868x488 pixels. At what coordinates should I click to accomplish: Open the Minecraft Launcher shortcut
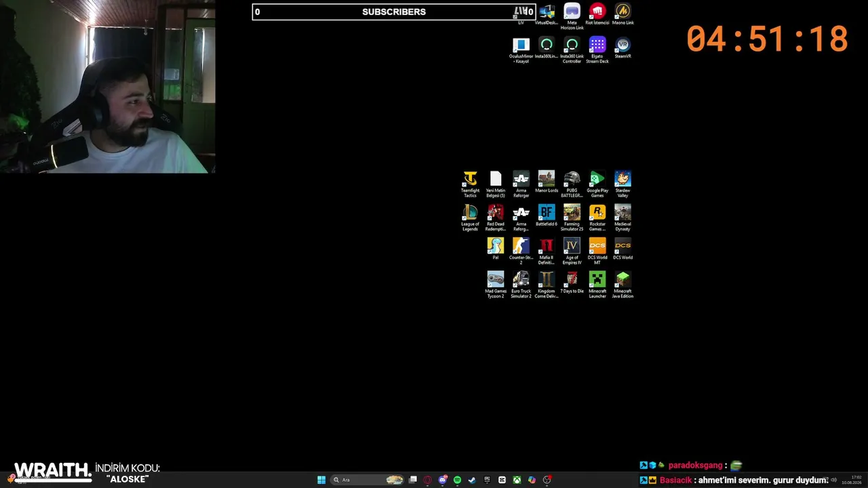597,285
